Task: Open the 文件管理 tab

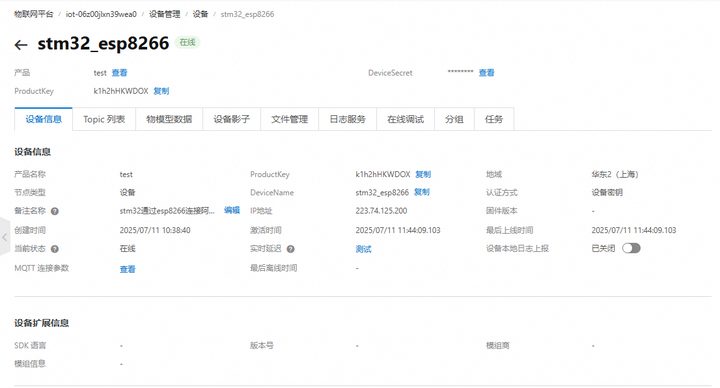Action: 290,119
